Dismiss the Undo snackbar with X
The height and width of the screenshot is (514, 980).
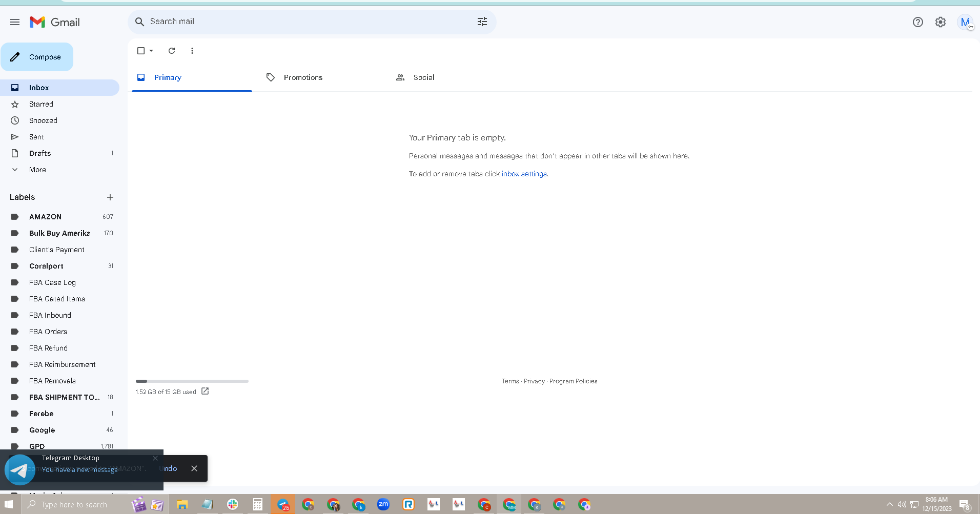click(x=194, y=468)
